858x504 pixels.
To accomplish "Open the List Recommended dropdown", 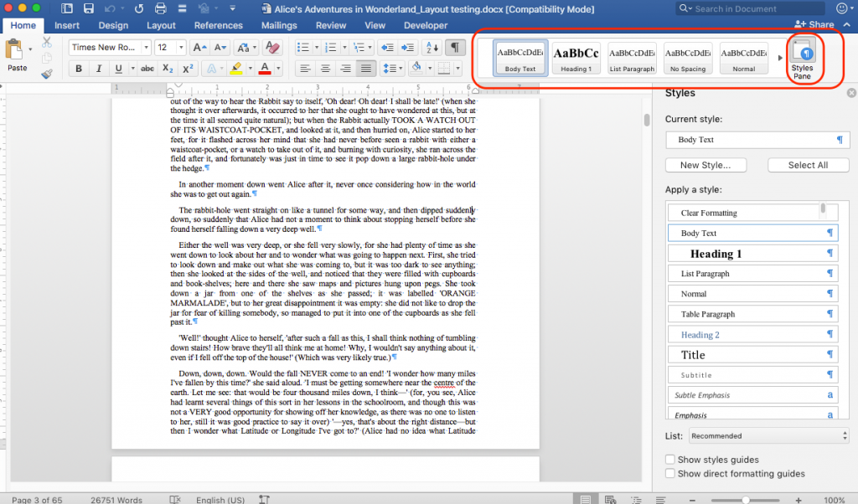I will tap(768, 435).
